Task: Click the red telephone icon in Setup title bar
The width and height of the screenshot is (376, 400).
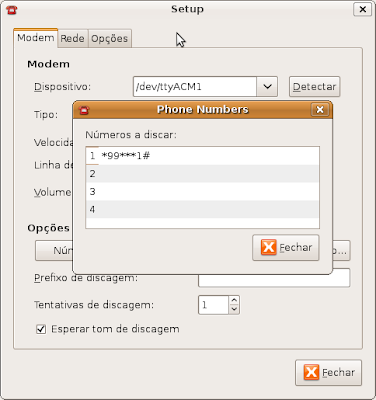Action: click(12, 10)
